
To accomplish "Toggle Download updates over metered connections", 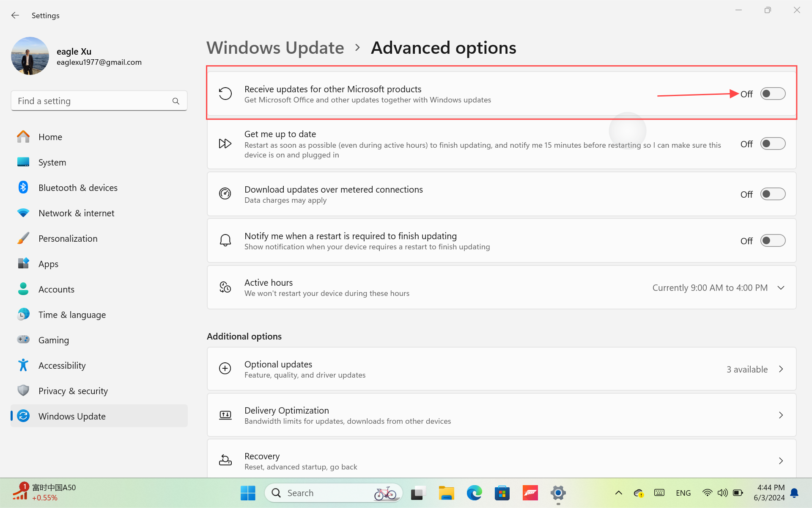I will (x=773, y=194).
